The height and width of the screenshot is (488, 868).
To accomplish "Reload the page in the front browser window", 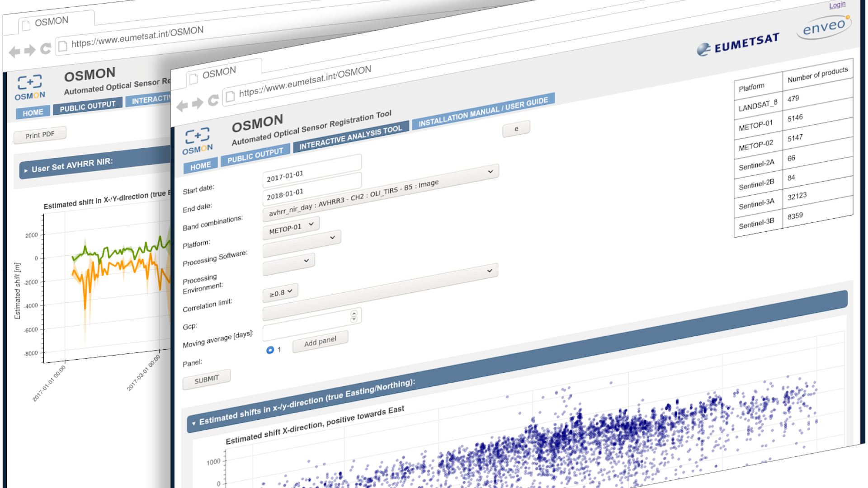I will tap(213, 100).
